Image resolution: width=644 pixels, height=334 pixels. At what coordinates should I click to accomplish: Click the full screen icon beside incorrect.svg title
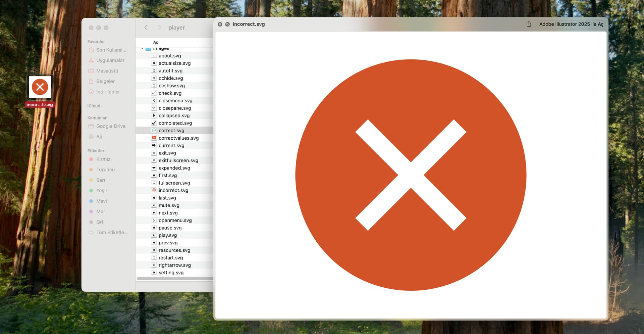coord(227,24)
